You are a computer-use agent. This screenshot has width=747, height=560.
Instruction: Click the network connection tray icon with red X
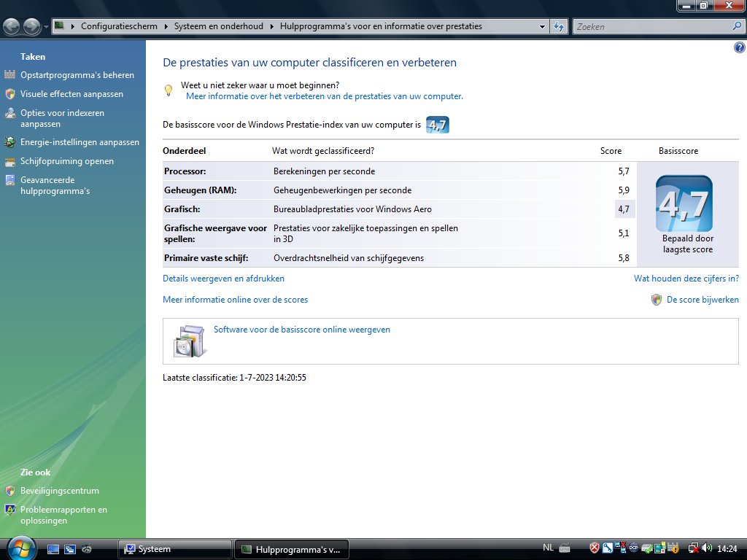(694, 548)
